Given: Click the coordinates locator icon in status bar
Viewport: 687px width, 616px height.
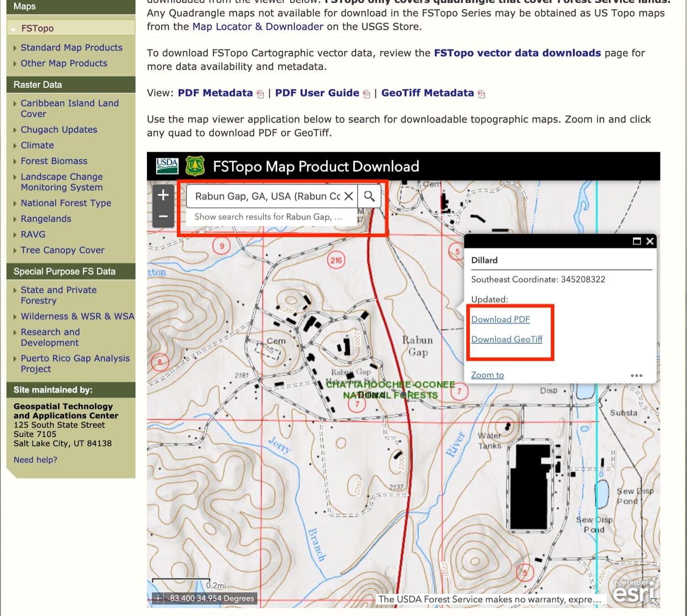Looking at the screenshot, I should click(158, 599).
